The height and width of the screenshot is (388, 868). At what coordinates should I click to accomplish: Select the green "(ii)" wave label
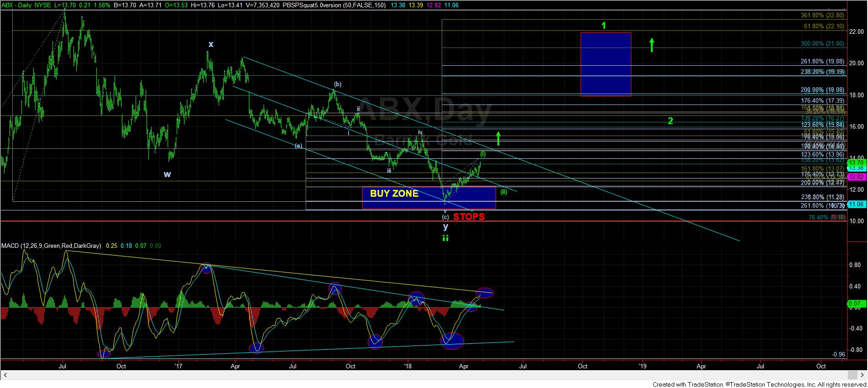tap(503, 192)
